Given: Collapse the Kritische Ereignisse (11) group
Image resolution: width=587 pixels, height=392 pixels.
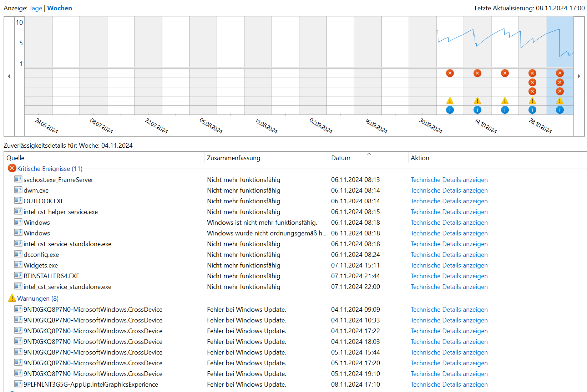Looking at the screenshot, I should coord(50,169).
